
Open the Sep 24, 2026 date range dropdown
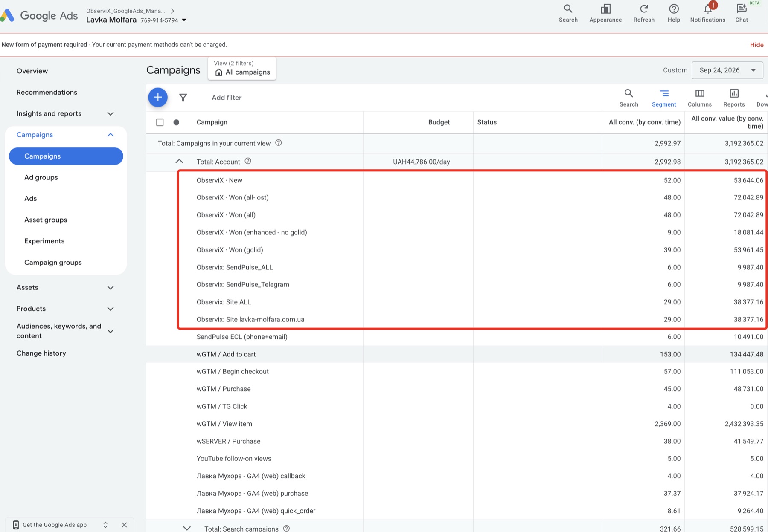click(x=727, y=70)
